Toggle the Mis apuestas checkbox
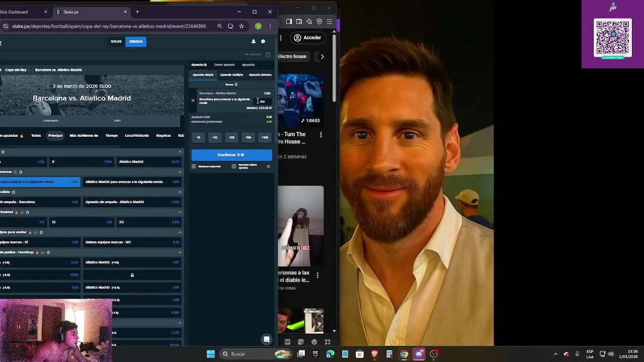This screenshot has width=644, height=362. (268, 55)
